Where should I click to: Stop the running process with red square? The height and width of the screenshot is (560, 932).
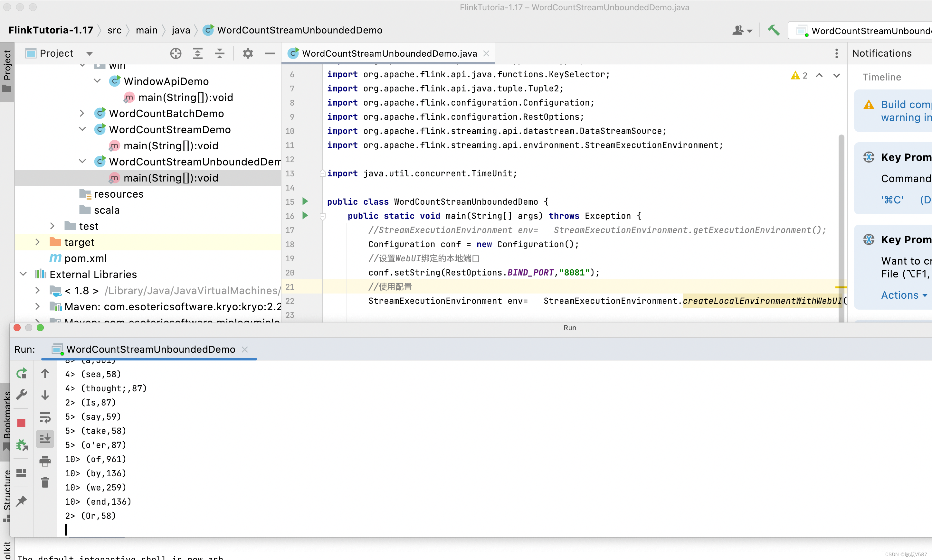tap(22, 423)
